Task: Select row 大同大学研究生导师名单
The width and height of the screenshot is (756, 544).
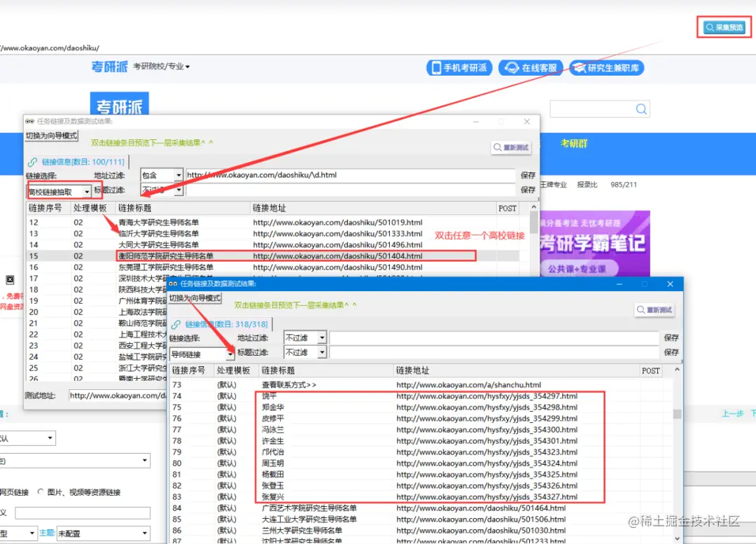Action: [273, 244]
